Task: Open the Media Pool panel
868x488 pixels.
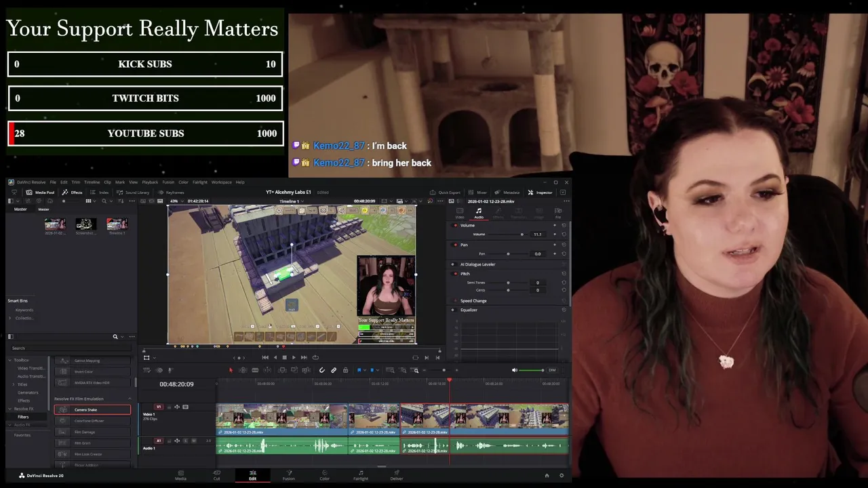Action: (40, 192)
